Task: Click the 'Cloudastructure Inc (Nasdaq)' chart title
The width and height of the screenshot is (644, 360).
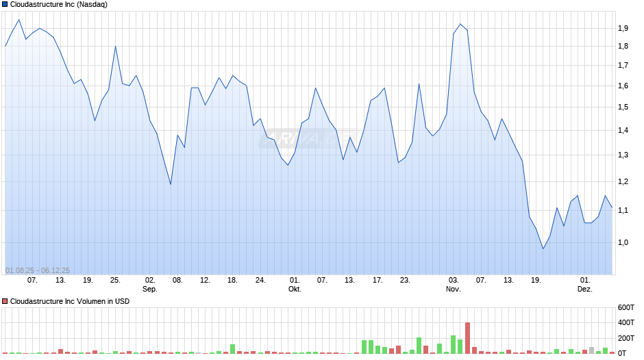Action: click(59, 5)
